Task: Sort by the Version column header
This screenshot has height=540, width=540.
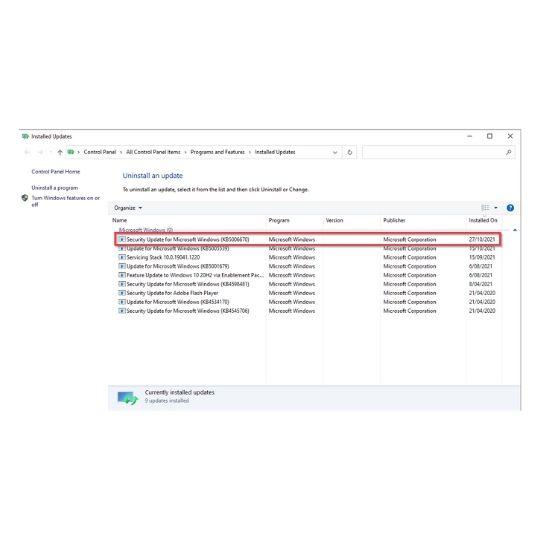Action: pos(334,220)
